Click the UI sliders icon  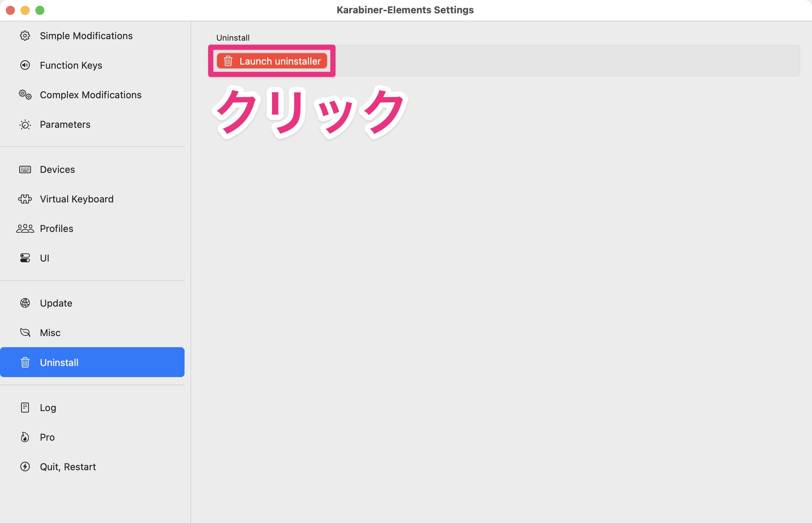25,258
